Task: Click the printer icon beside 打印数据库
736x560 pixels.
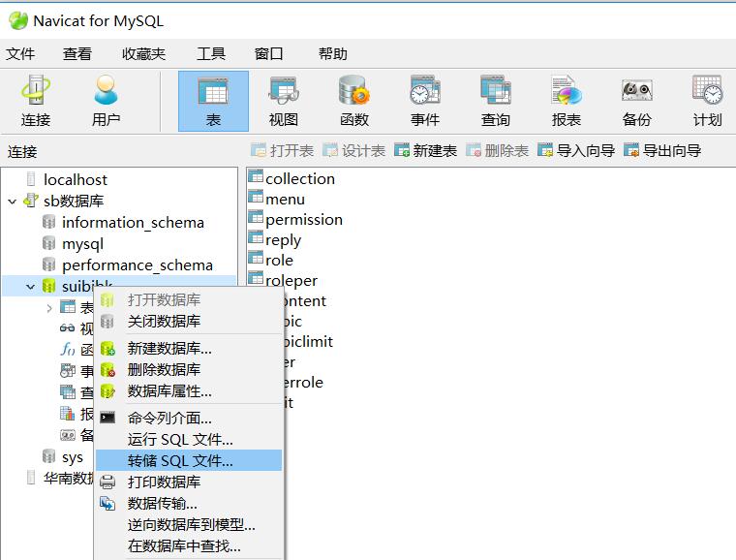Action: pos(107,482)
